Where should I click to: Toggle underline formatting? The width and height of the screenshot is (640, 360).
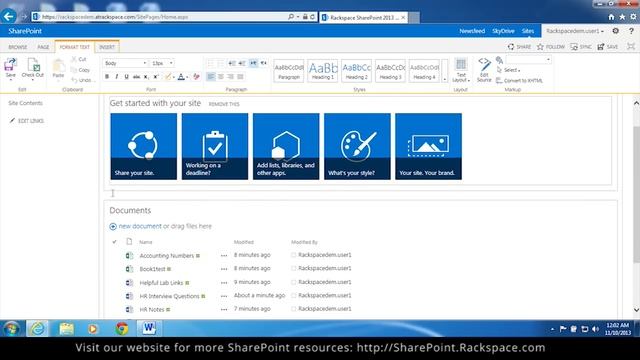[127, 77]
